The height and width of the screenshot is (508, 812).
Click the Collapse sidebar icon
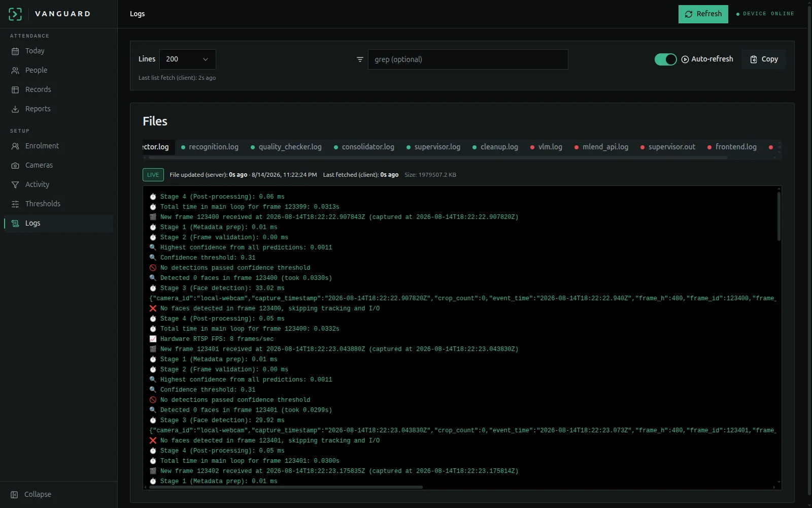(x=14, y=495)
